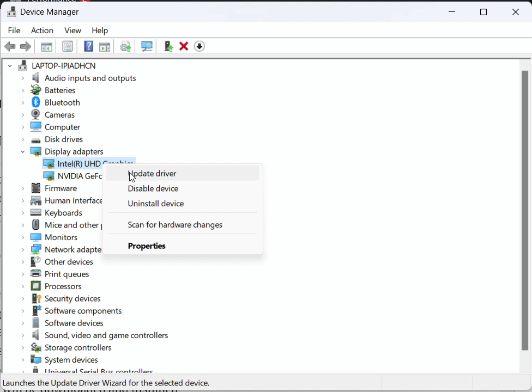Click the Monitors category icon
The width and height of the screenshot is (532, 392).
pos(35,237)
